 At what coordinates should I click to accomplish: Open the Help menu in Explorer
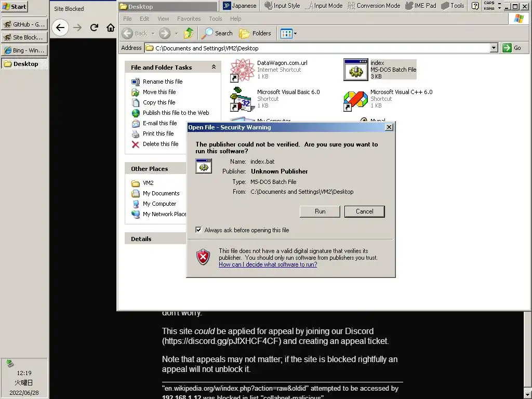tap(235, 19)
